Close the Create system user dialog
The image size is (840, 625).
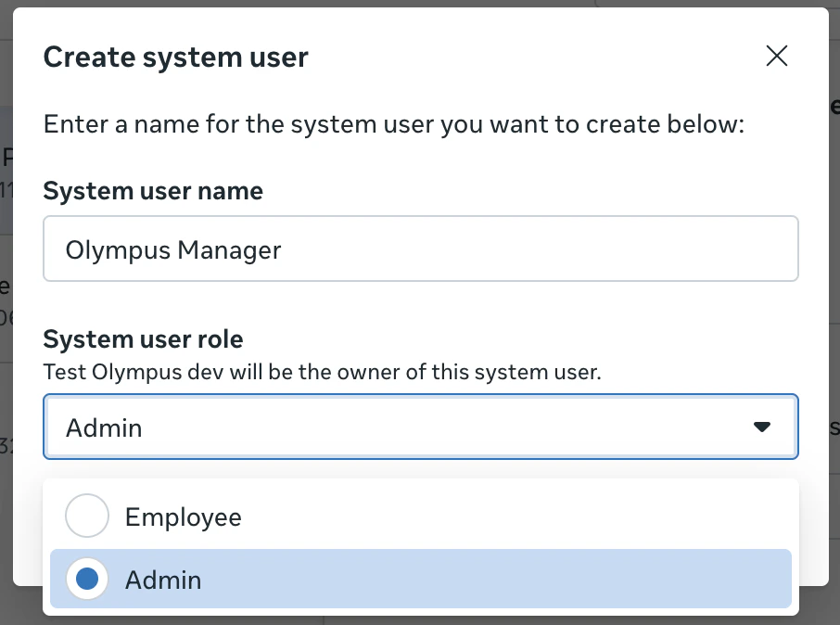tap(777, 56)
